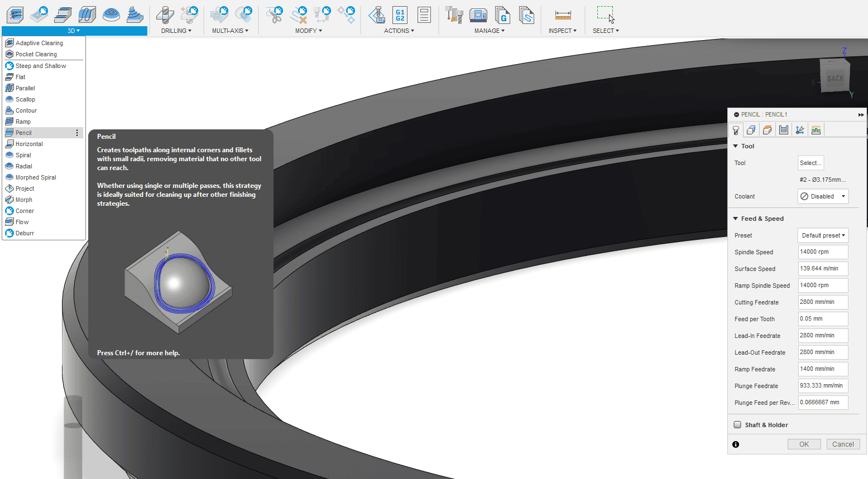Open the Pencil item's three-dot options
The image size is (868, 479).
[x=77, y=133]
